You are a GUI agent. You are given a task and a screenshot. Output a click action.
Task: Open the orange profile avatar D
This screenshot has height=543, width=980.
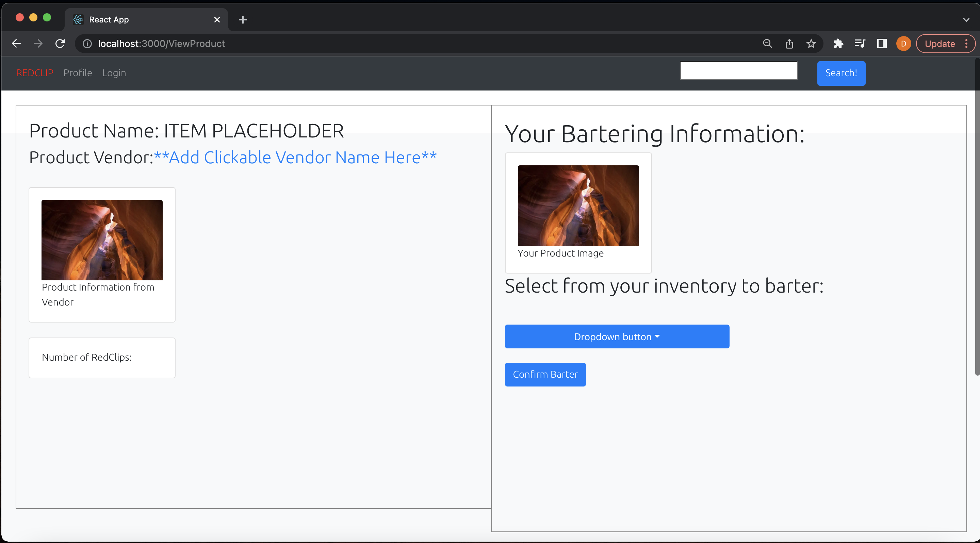click(x=903, y=44)
